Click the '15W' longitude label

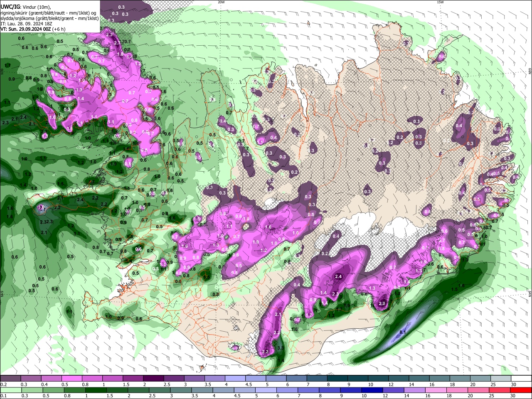pyautogui.click(x=441, y=2)
